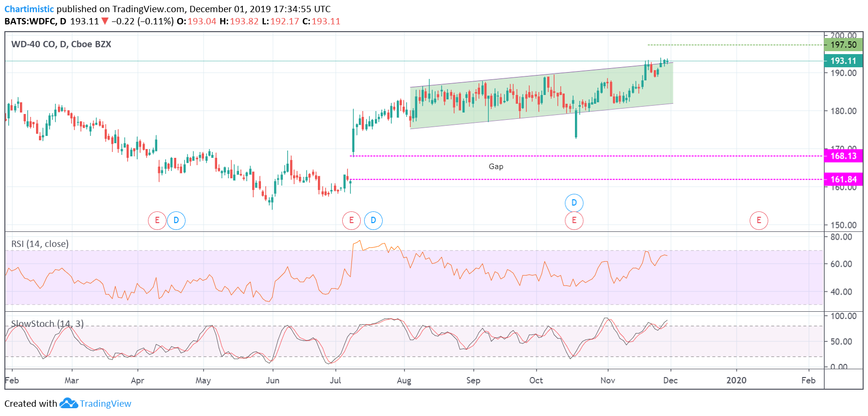Screen dimensions: 868x416
Task: Click the L:192.17 low value
Action: (x=280, y=21)
